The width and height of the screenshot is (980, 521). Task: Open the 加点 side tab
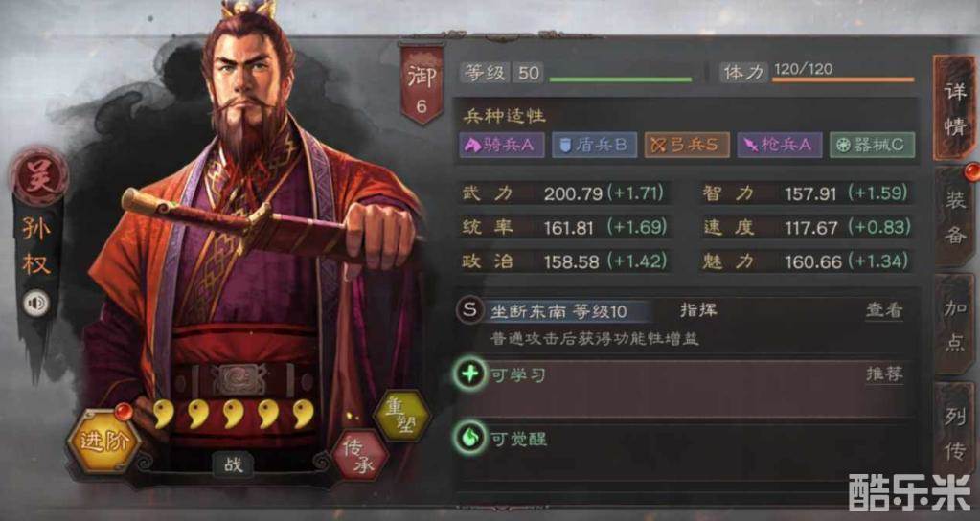(x=954, y=325)
